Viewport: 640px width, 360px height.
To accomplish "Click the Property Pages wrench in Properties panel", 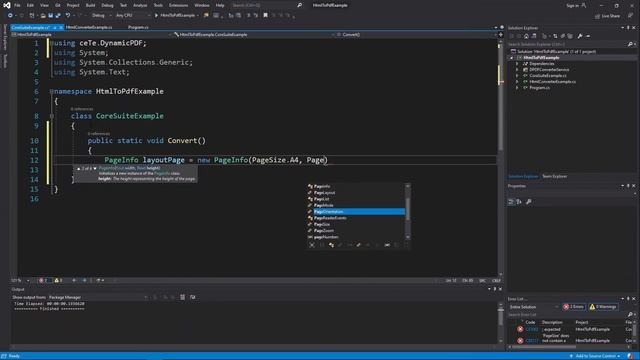I will (529, 202).
